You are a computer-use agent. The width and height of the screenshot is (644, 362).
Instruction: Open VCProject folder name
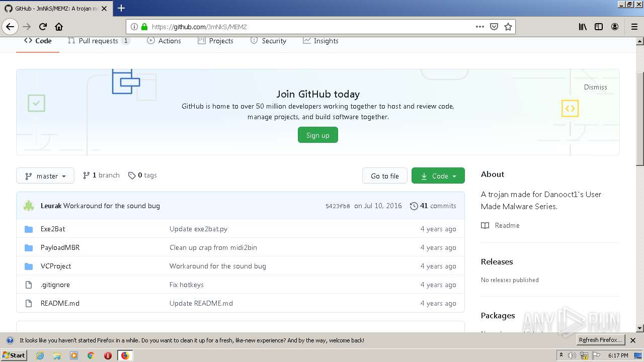click(x=56, y=266)
